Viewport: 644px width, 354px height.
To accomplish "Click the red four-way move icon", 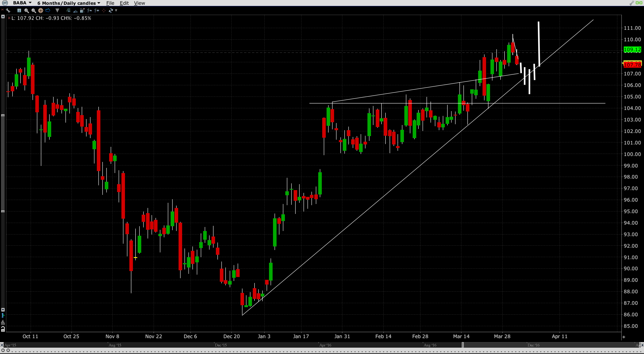I will click(x=104, y=11).
